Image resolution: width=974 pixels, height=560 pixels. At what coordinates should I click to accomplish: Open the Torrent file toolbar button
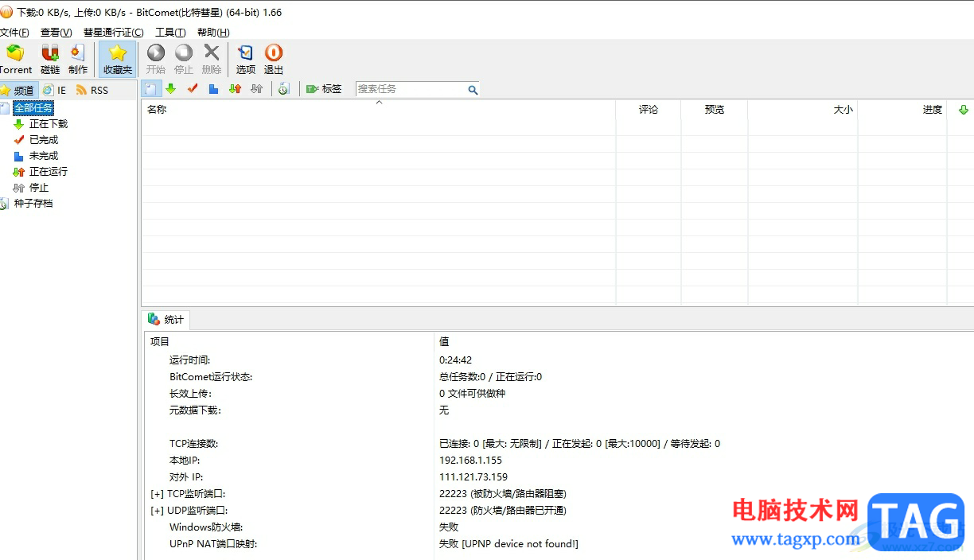click(x=15, y=60)
